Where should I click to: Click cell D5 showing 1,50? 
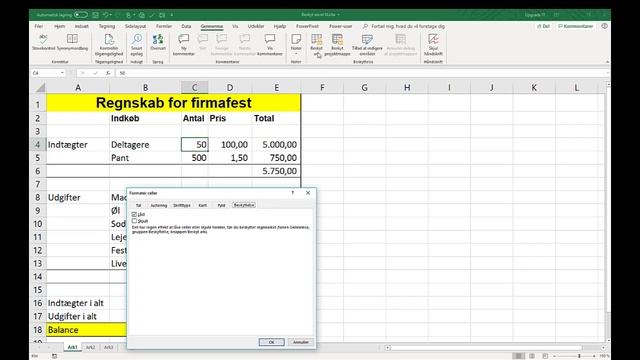[x=230, y=158]
